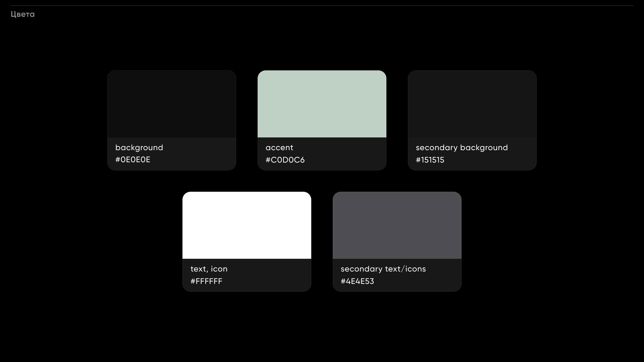The width and height of the screenshot is (644, 362).
Task: Click the "accent" label text
Action: pos(279,147)
